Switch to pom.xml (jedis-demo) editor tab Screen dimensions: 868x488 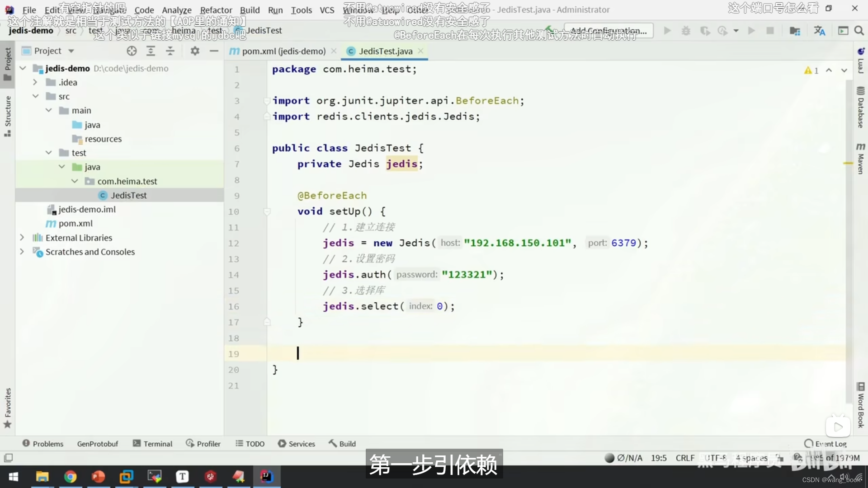283,52
